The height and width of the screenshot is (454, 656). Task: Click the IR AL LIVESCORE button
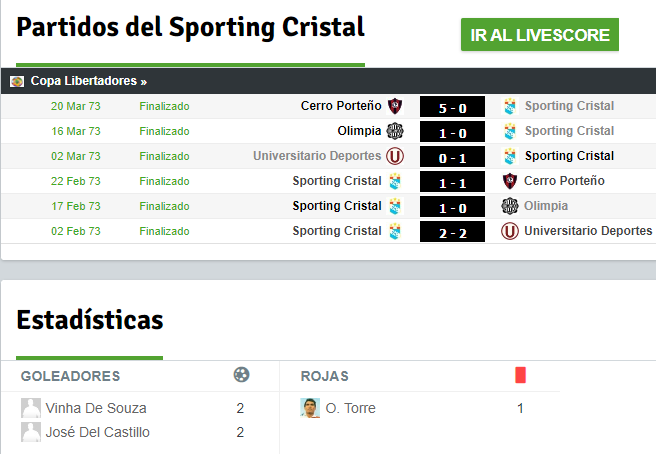coord(540,35)
